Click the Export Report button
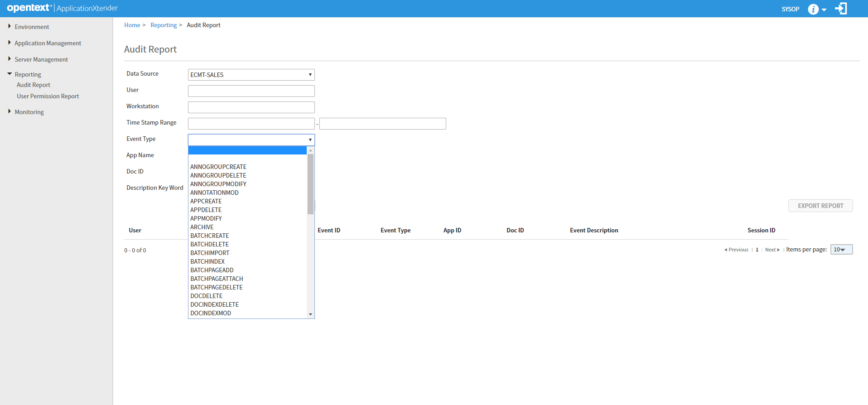Screen dimensions: 868x405 [820, 206]
